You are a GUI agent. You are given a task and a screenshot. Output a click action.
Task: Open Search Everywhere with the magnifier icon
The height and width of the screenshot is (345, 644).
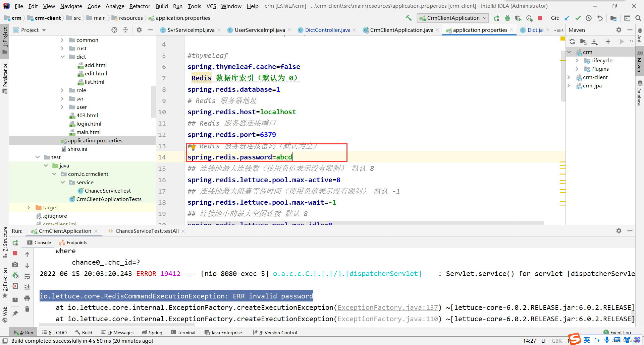point(638,18)
